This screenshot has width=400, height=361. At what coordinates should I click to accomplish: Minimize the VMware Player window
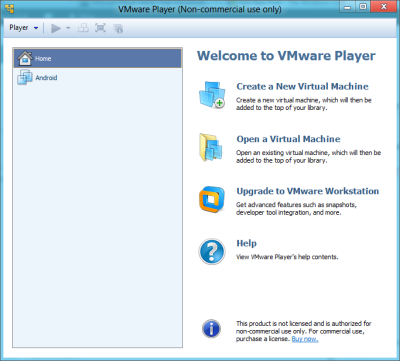(347, 7)
